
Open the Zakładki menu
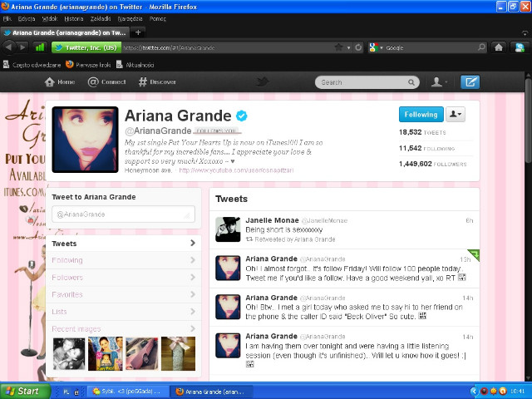pos(101,18)
